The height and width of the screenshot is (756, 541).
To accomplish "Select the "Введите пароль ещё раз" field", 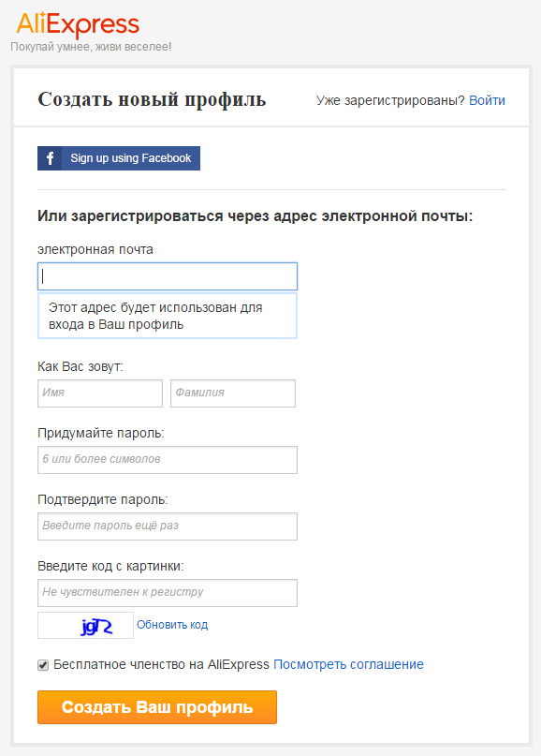I will [168, 526].
